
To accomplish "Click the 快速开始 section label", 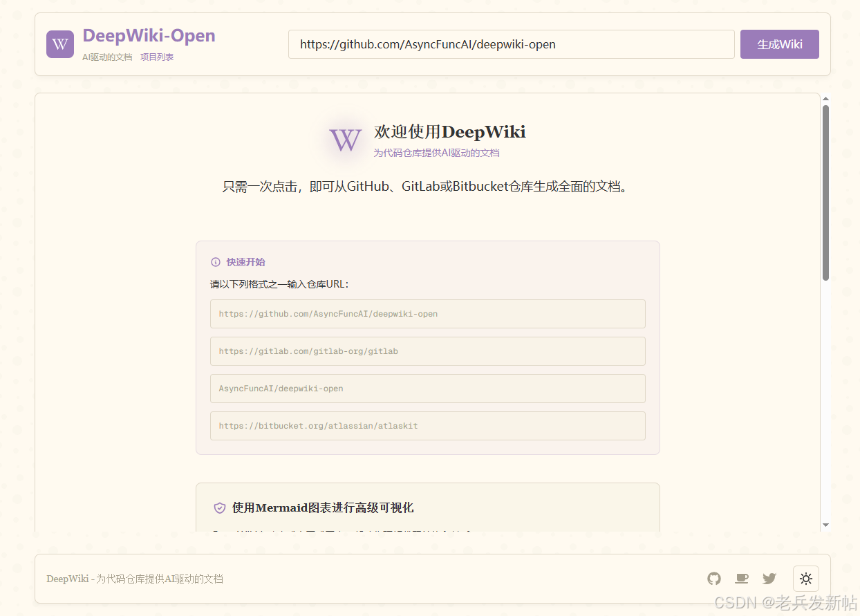I will (245, 262).
